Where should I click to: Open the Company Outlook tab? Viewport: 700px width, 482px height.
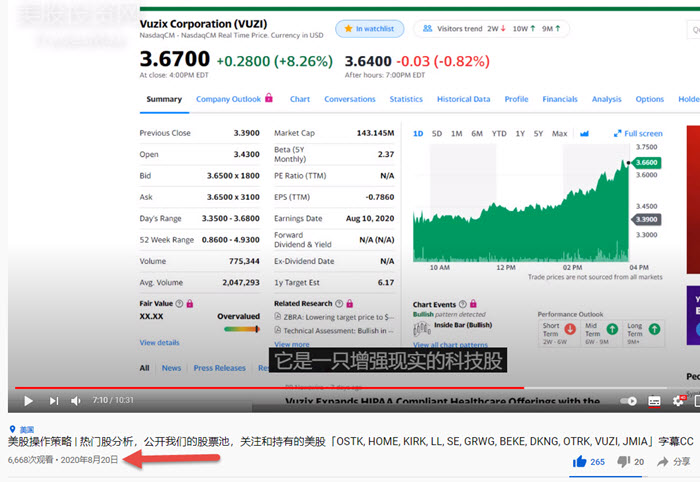coord(228,99)
